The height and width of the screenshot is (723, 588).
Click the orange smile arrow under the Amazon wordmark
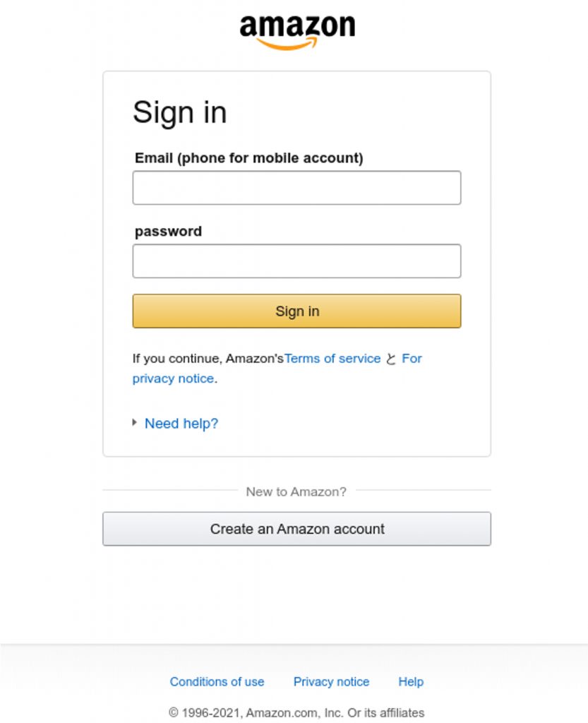click(286, 45)
